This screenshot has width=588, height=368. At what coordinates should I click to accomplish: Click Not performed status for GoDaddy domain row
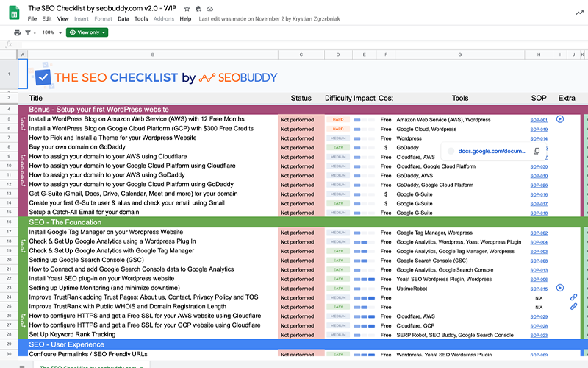click(x=301, y=148)
